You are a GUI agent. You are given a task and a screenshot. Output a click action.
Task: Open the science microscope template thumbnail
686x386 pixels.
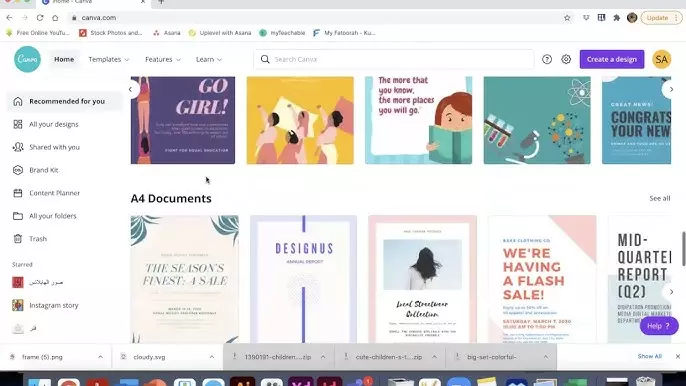click(537, 120)
